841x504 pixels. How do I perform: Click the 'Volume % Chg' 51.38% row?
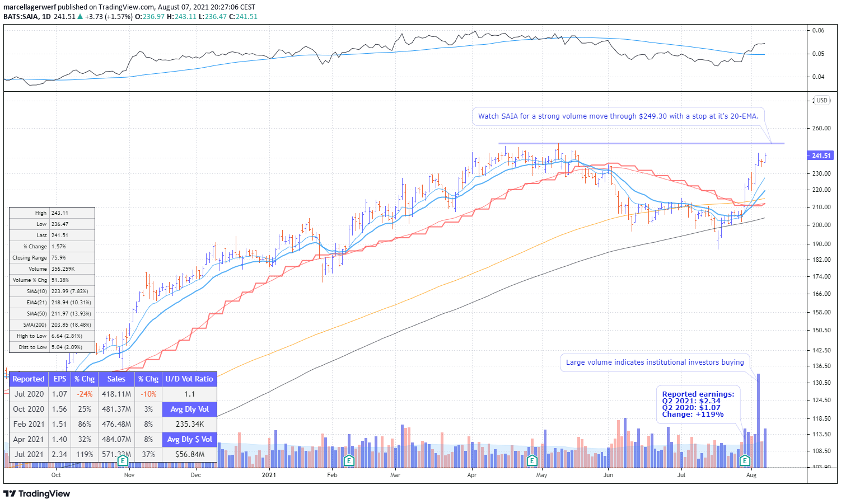click(x=52, y=280)
